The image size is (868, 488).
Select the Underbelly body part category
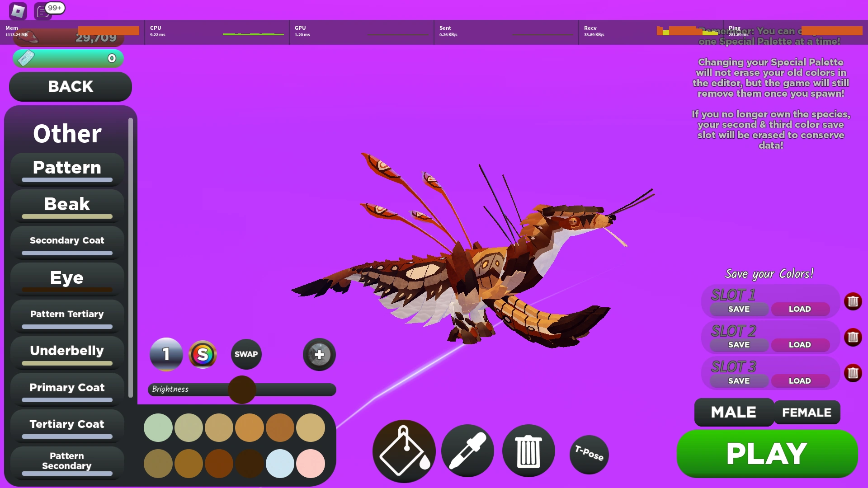[67, 352]
